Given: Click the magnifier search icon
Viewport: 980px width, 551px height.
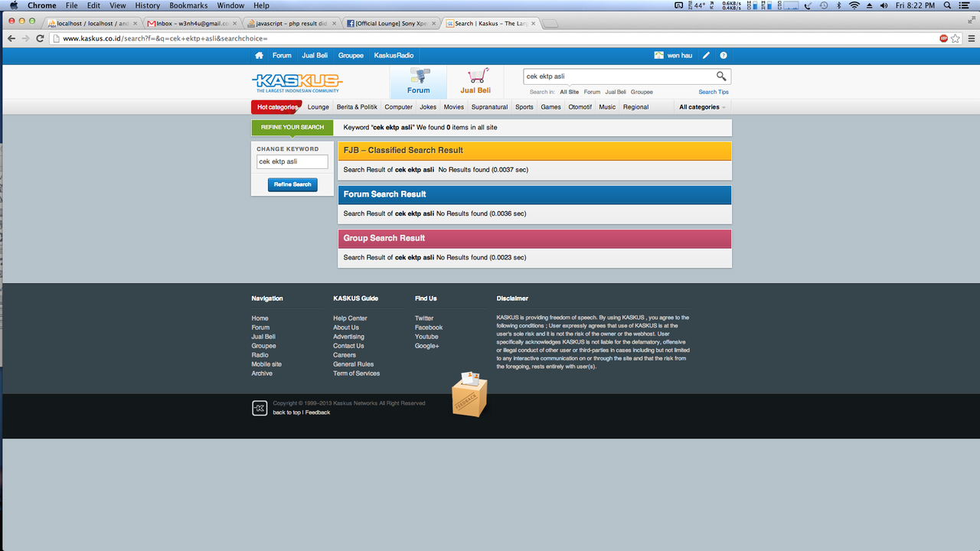Looking at the screenshot, I should point(721,76).
